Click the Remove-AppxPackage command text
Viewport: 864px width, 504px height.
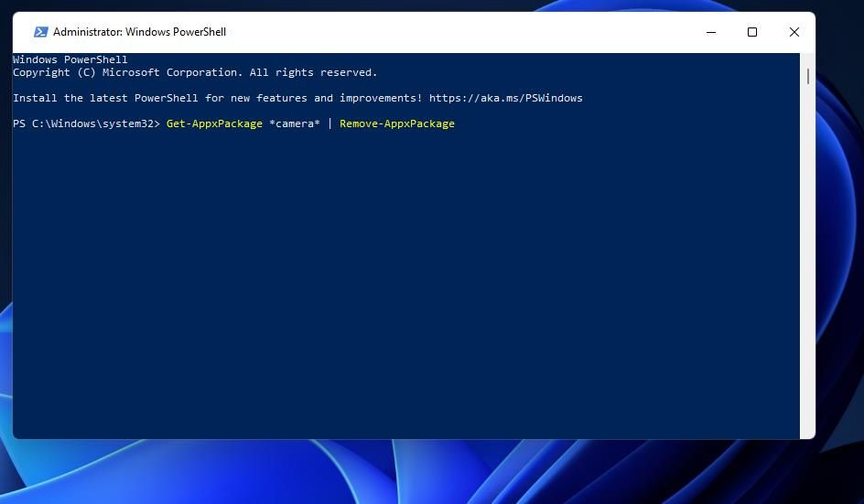(396, 123)
